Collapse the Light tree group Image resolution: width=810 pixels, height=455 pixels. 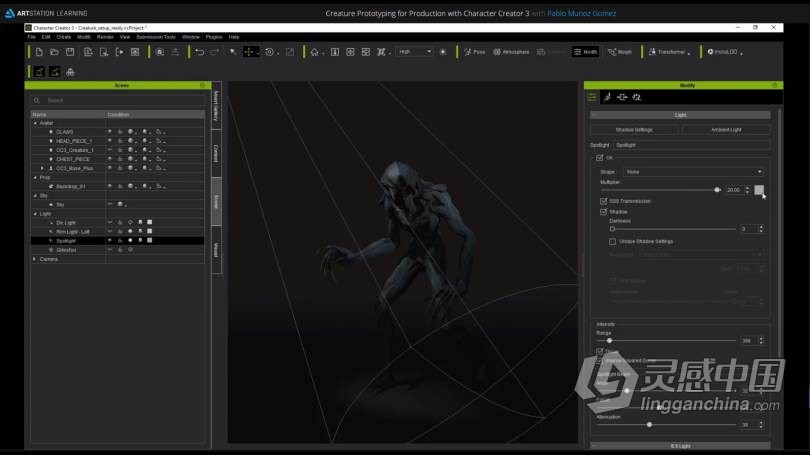[x=35, y=214]
